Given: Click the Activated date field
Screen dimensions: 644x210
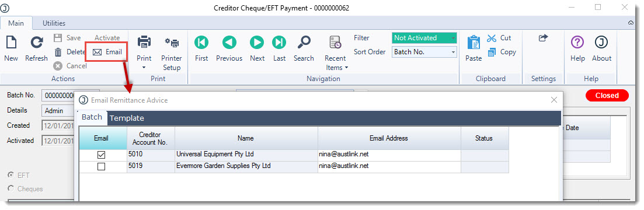Looking at the screenshot, I should point(58,141).
